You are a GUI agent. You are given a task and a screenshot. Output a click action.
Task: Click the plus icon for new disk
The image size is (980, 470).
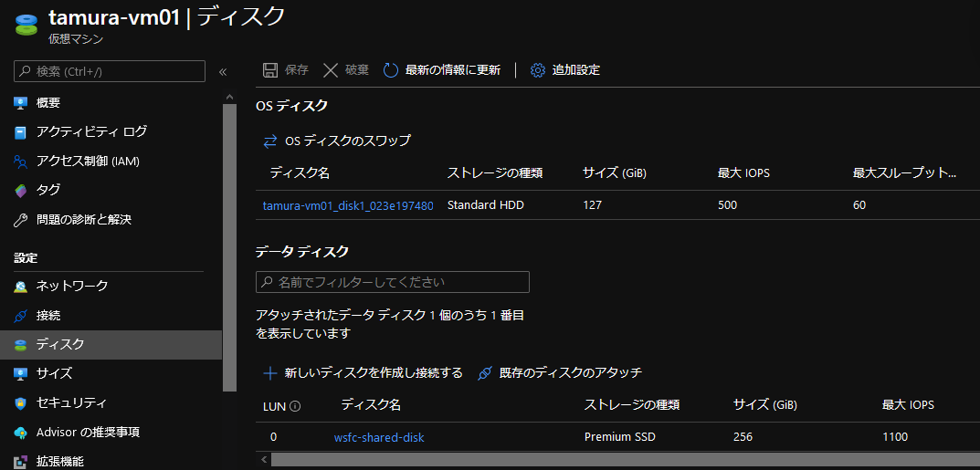[x=270, y=373]
